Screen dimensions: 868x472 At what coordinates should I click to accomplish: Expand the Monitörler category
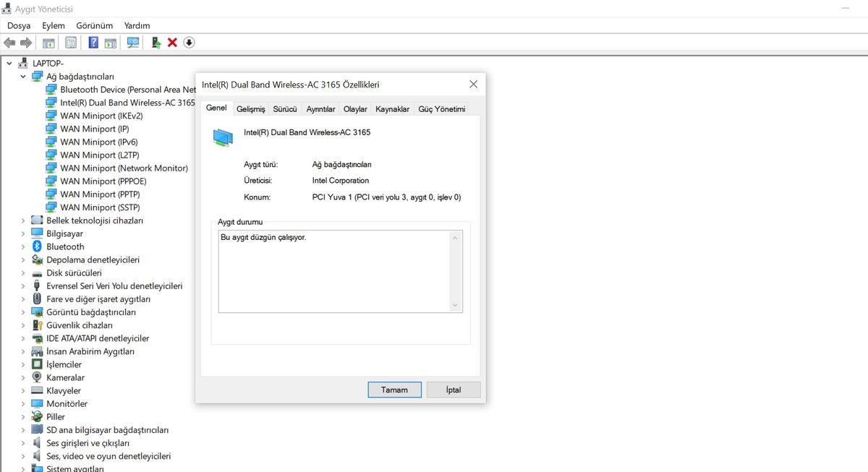coord(22,403)
